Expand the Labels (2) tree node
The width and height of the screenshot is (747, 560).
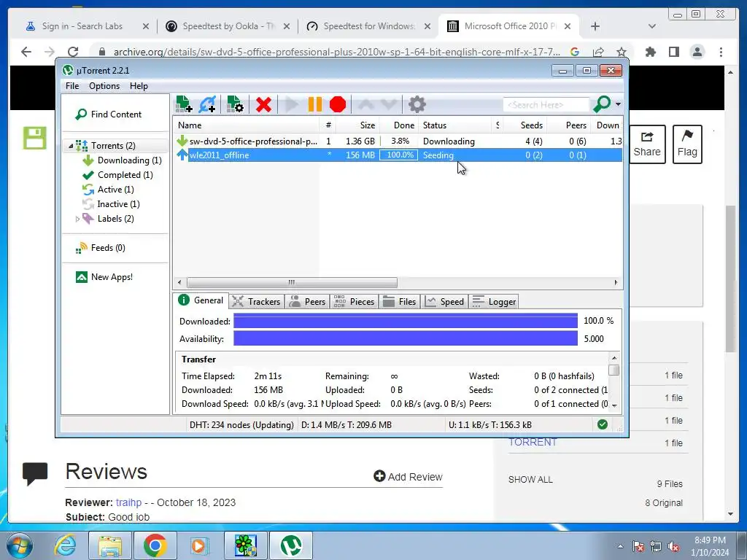(77, 219)
